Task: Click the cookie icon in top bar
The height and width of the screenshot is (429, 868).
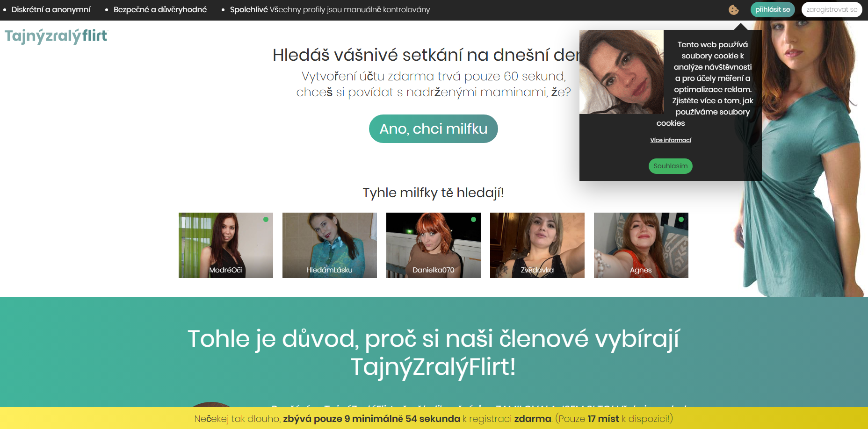Action: 733,10
